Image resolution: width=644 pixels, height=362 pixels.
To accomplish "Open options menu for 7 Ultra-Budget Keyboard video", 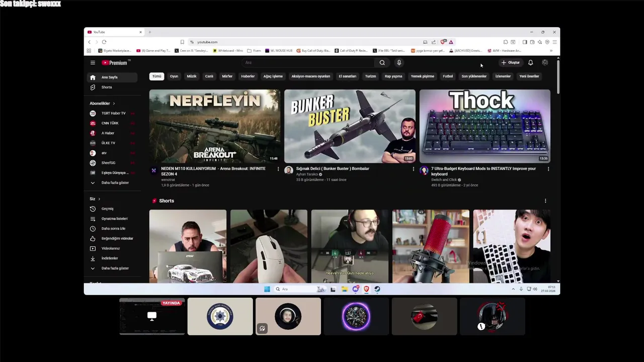I will click(x=548, y=169).
